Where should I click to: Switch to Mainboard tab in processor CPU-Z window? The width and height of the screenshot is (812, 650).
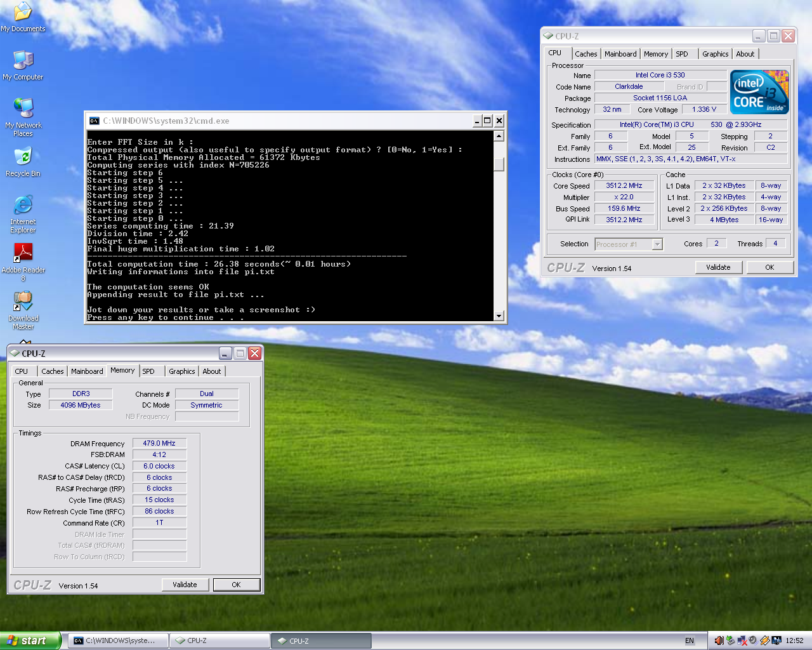pos(620,54)
